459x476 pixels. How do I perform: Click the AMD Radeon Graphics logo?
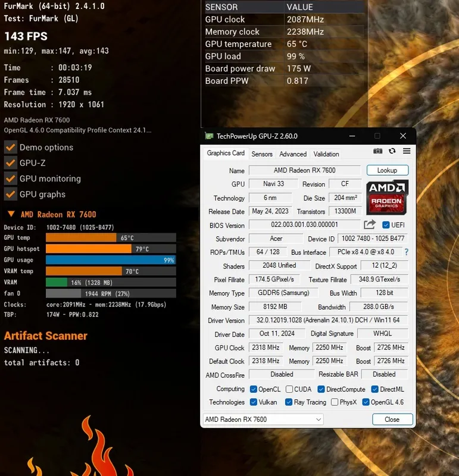pos(387,197)
